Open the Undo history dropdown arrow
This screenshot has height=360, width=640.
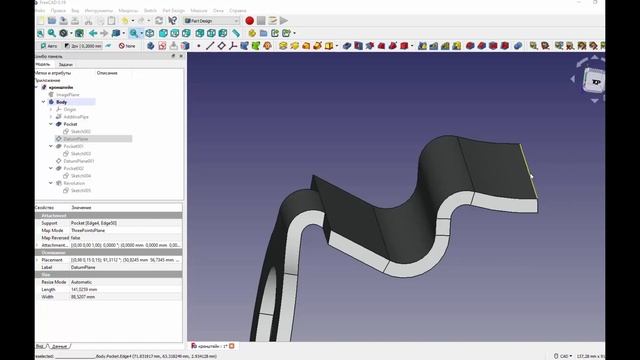click(x=132, y=20)
